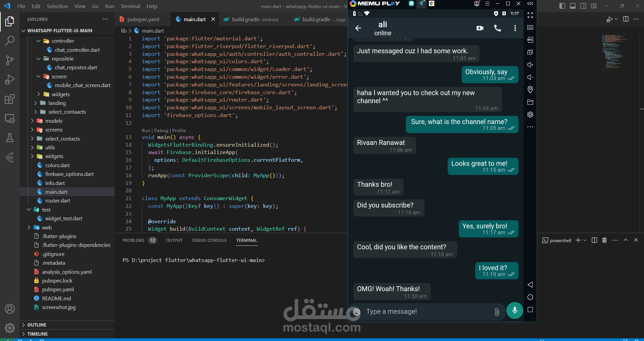Split the editor right
Screen dimensions: 644x341
[x=626, y=19]
